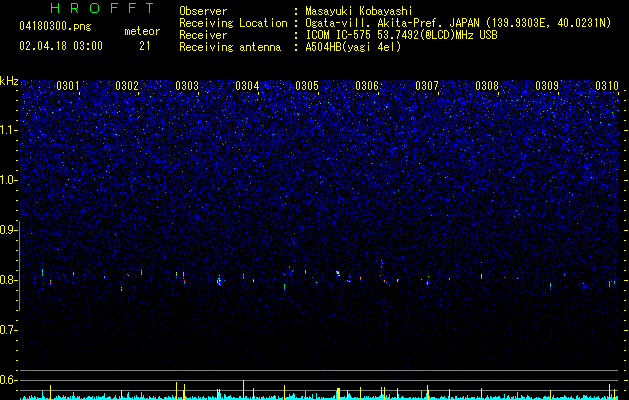This screenshot has height=400, width=629.
Task: Click the gray vertical frequency range bar
Action: 19,266
